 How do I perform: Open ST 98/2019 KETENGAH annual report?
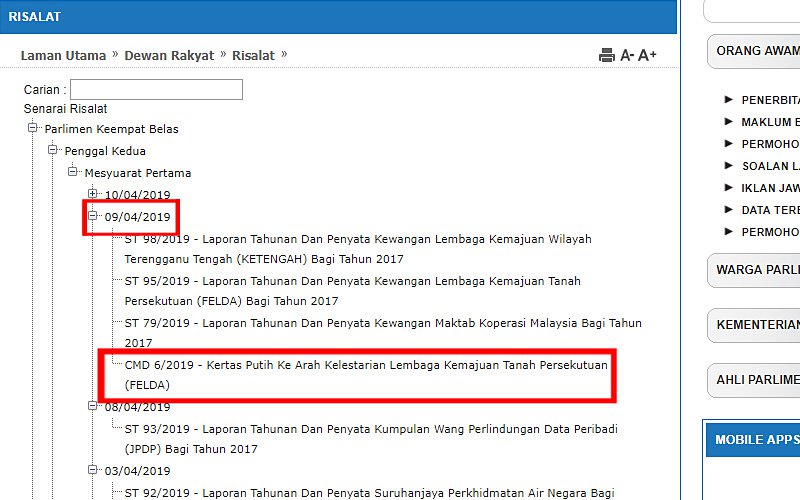click(358, 249)
